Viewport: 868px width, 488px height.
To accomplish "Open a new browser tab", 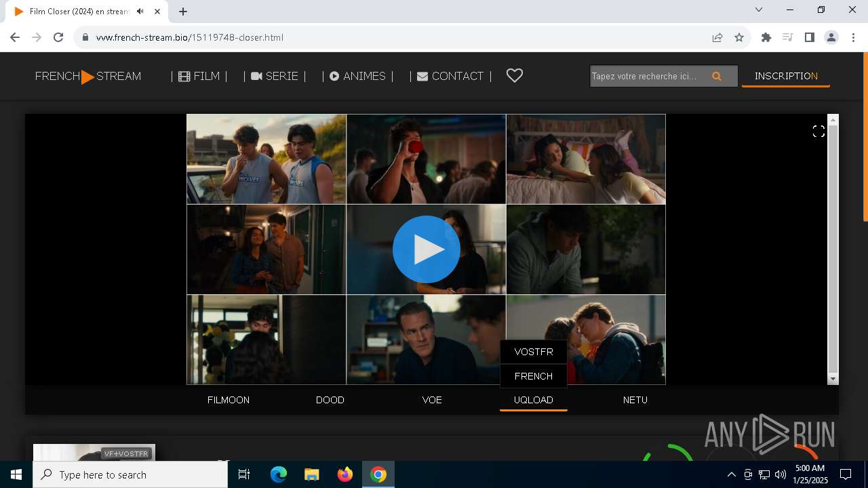I will [183, 12].
